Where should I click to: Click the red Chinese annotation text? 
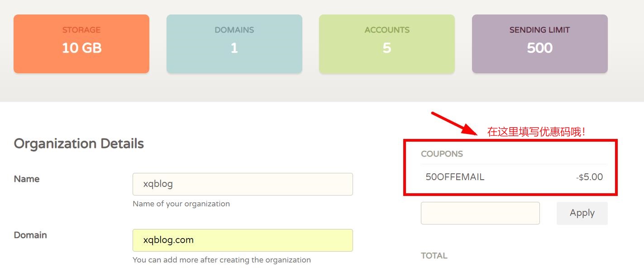pyautogui.click(x=536, y=132)
